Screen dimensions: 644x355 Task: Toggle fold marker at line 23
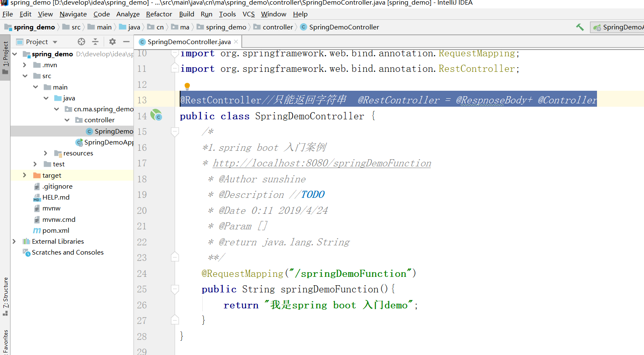tap(175, 257)
